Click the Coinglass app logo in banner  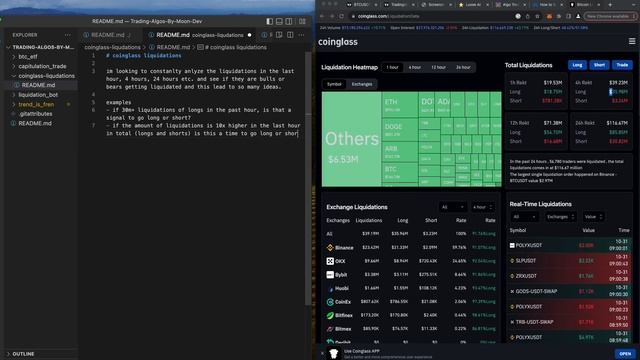(334, 353)
